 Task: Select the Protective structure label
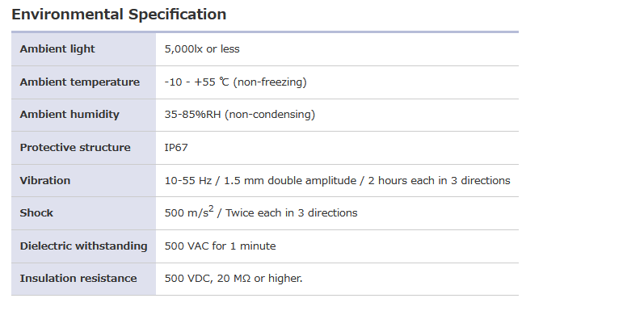75,148
